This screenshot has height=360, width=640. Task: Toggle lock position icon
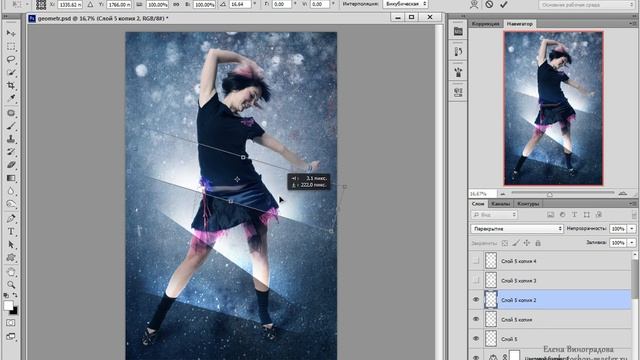click(527, 243)
